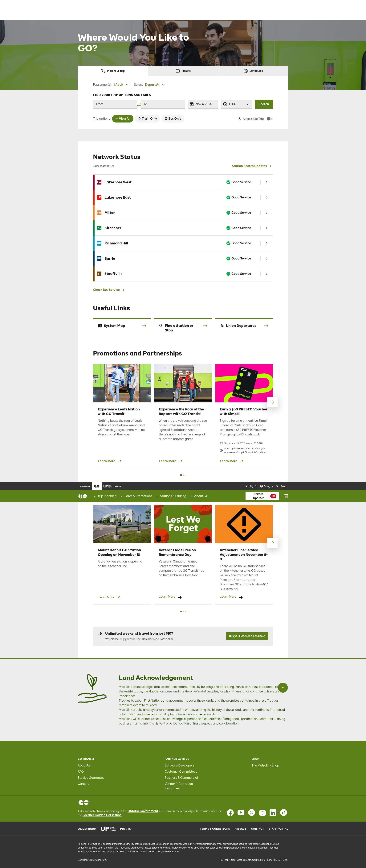366x868 pixels.
Task: Open Ontario Government footer link
Action: 143,811
